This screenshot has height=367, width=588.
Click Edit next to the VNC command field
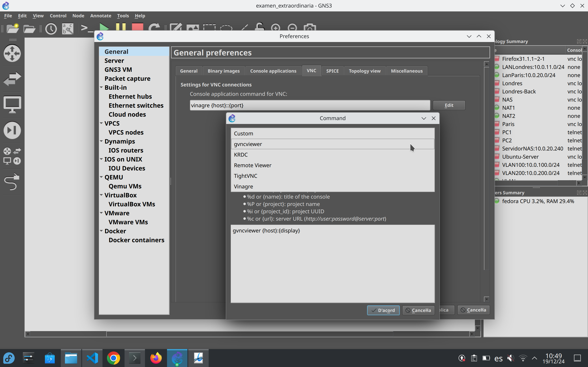coord(449,105)
